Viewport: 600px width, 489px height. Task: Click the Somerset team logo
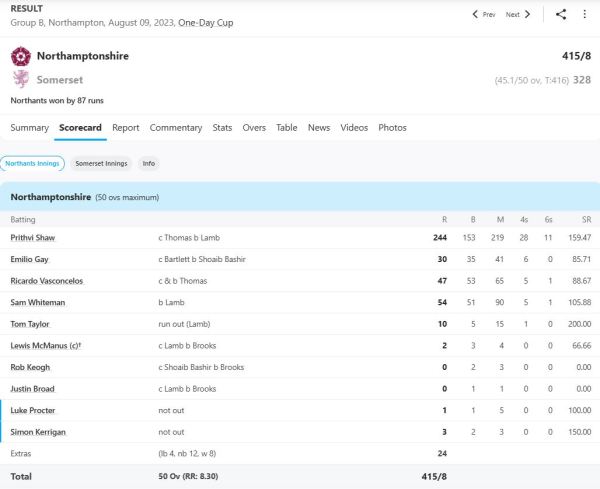tap(20, 79)
